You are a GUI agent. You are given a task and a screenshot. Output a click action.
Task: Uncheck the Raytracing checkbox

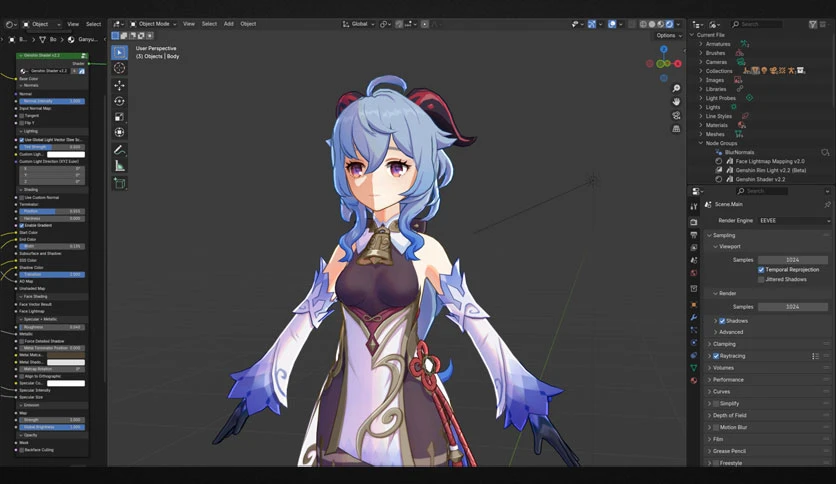click(716, 356)
